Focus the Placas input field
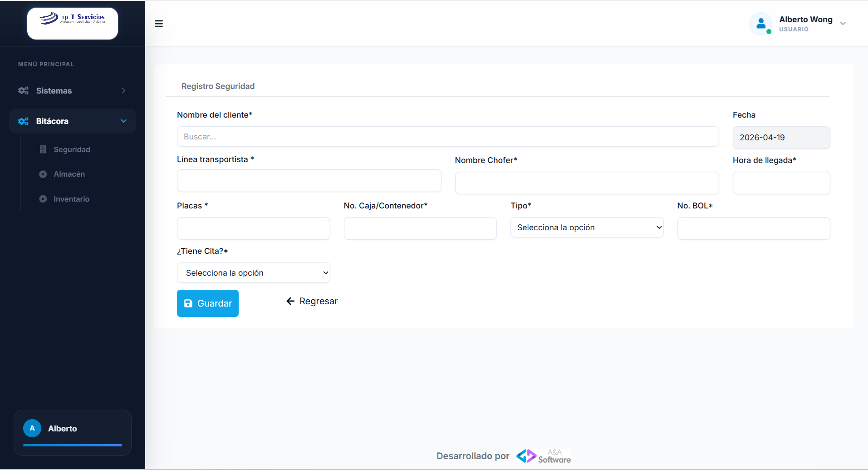The width and height of the screenshot is (868, 470). pos(254,228)
